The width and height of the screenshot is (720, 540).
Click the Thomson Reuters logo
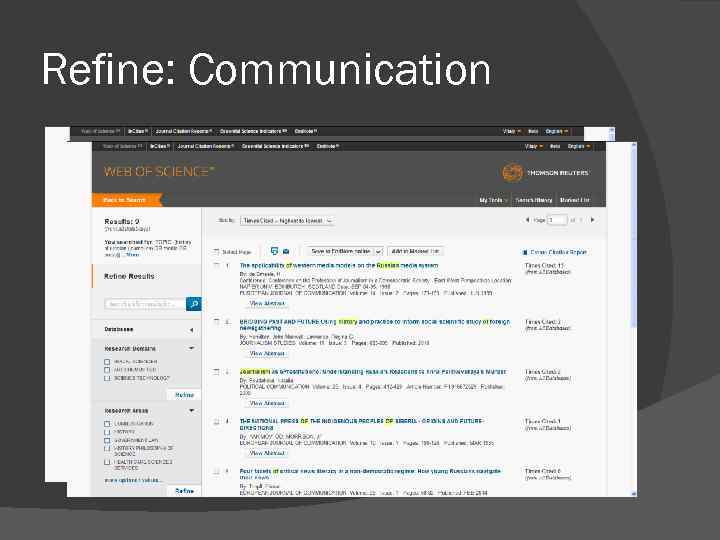[x=545, y=173]
